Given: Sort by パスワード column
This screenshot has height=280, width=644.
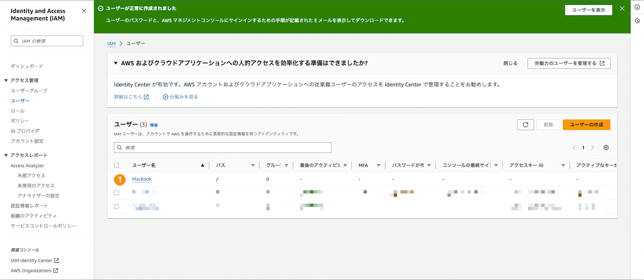Looking at the screenshot, I should 429,165.
